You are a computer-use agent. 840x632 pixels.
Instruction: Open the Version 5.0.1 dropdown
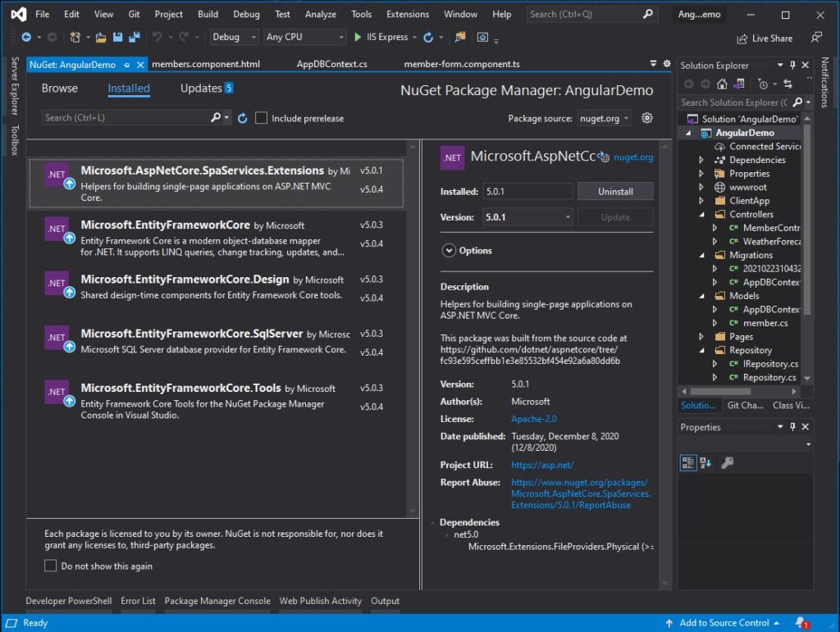(x=527, y=217)
